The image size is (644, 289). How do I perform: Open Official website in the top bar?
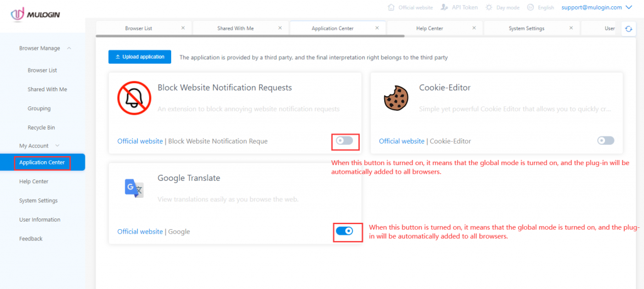(416, 8)
